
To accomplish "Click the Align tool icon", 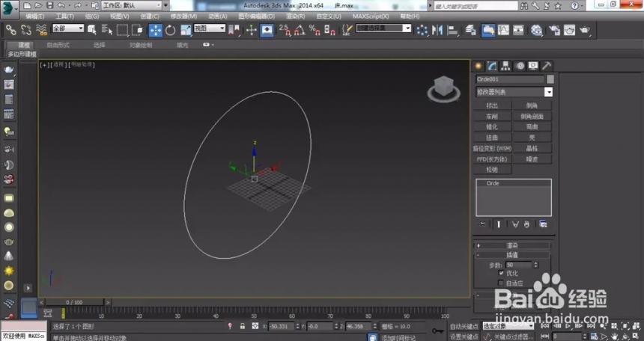I will pos(452,30).
